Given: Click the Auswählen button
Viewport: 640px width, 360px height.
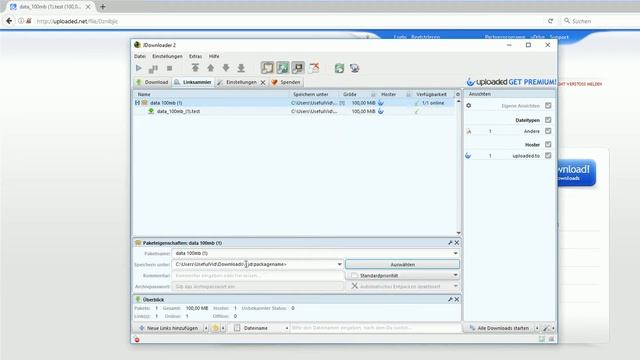Looking at the screenshot, I should pos(402,264).
